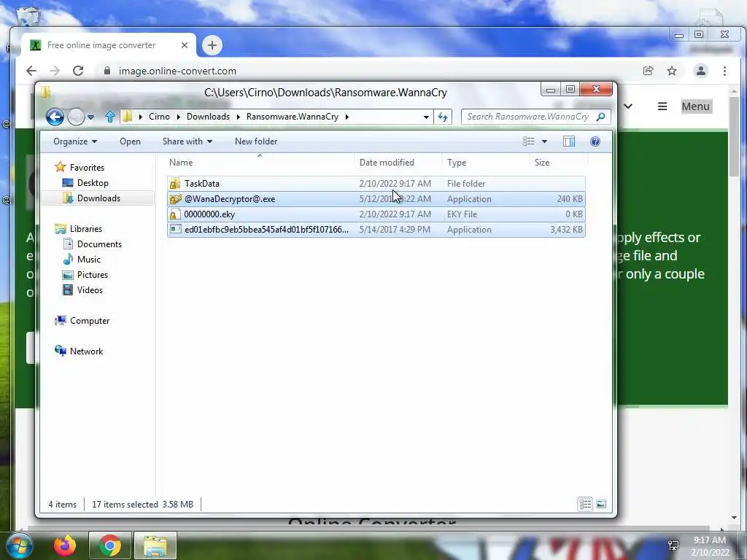This screenshot has width=747, height=560.
Task: Open a new Chrome tab
Action: pos(212,45)
